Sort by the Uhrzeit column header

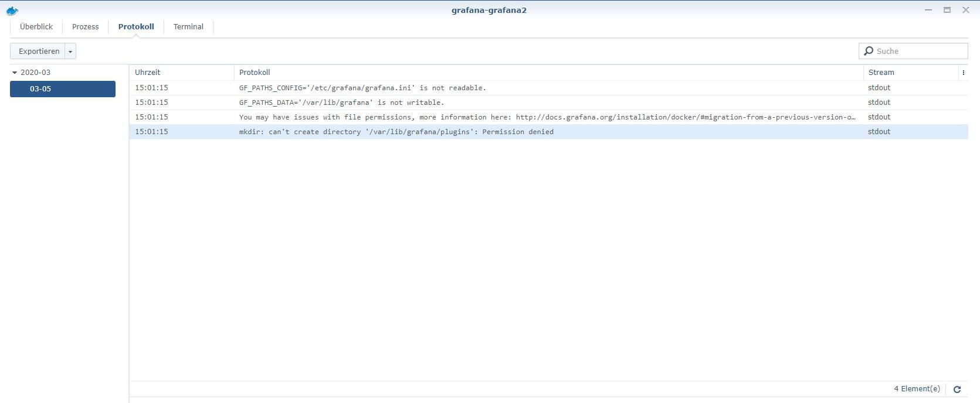pos(182,73)
